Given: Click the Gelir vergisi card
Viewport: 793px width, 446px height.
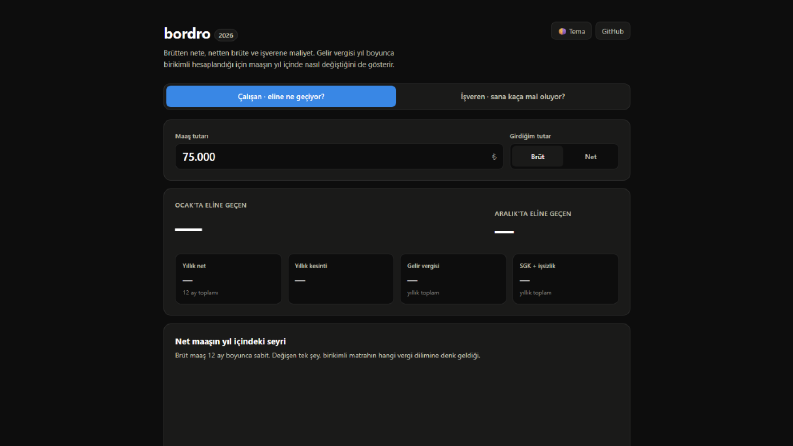Looking at the screenshot, I should (453, 279).
